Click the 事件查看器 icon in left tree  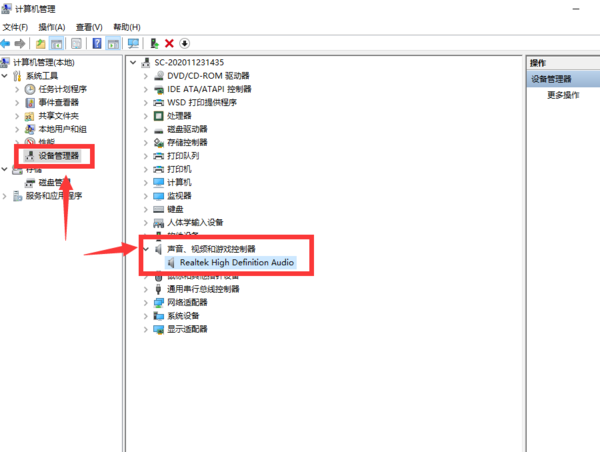30,103
